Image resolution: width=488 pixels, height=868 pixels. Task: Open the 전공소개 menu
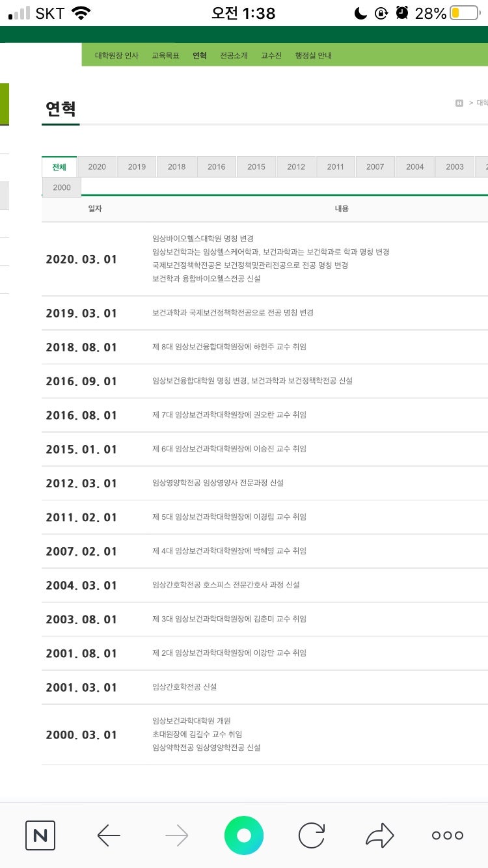tap(234, 56)
